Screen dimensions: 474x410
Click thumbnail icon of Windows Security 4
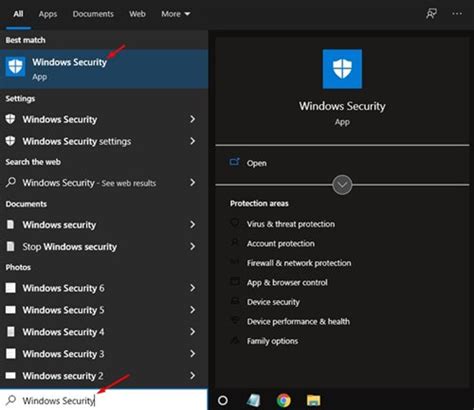11,332
